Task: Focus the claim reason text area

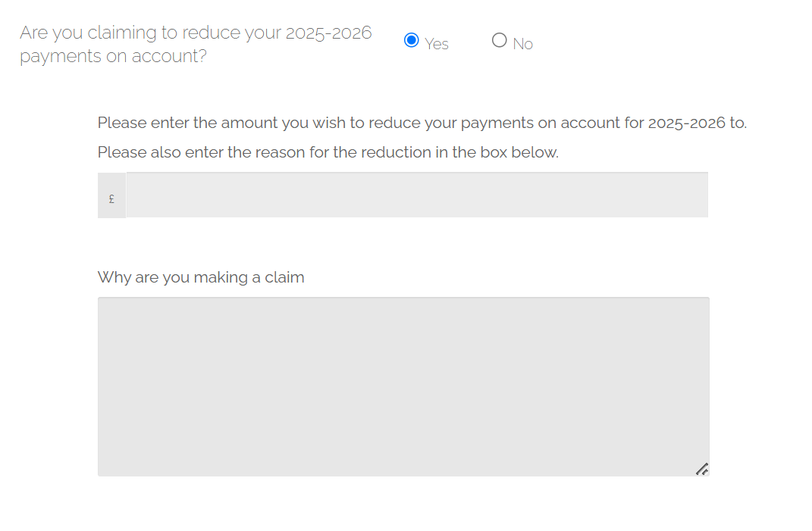Action: [403, 386]
